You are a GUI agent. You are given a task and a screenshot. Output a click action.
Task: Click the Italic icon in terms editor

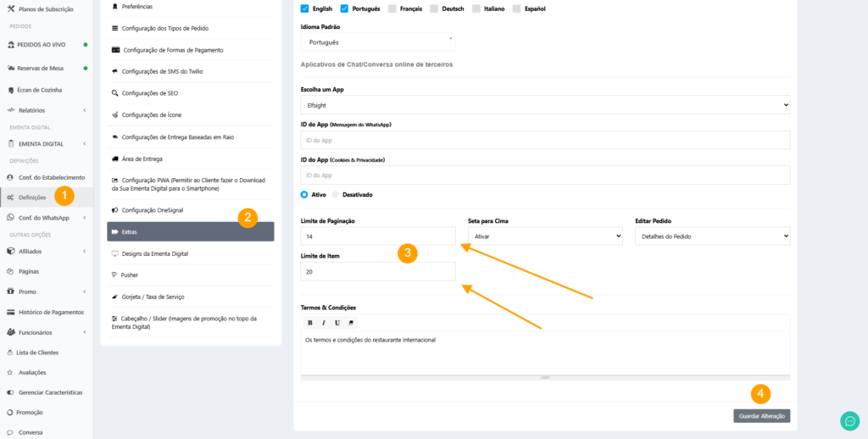tap(324, 323)
